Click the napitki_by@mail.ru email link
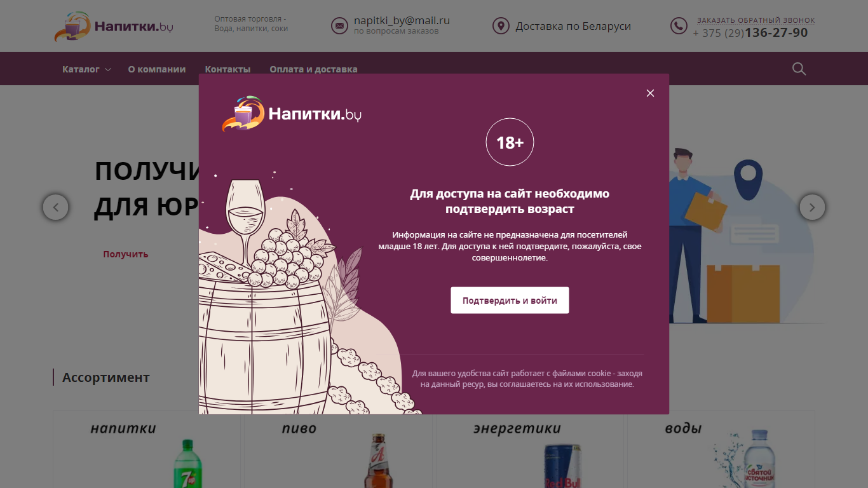This screenshot has width=868, height=488. coord(402,20)
